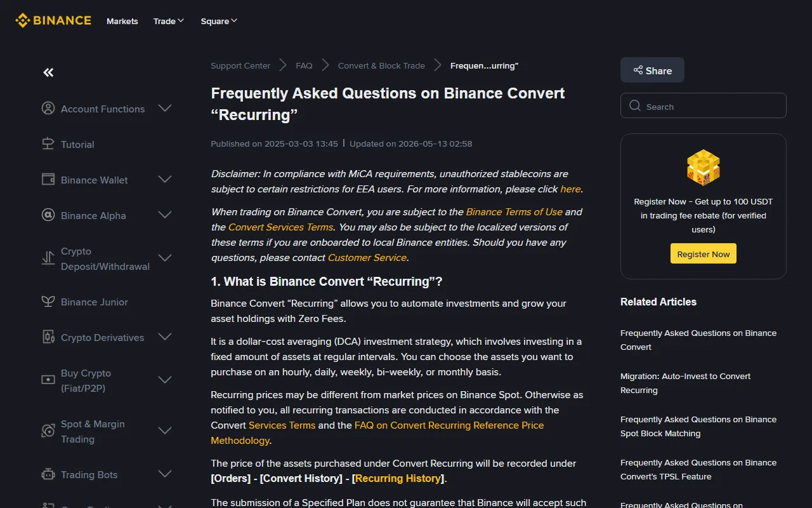Open the Square dropdown menu
The width and height of the screenshot is (812, 508).
click(219, 21)
